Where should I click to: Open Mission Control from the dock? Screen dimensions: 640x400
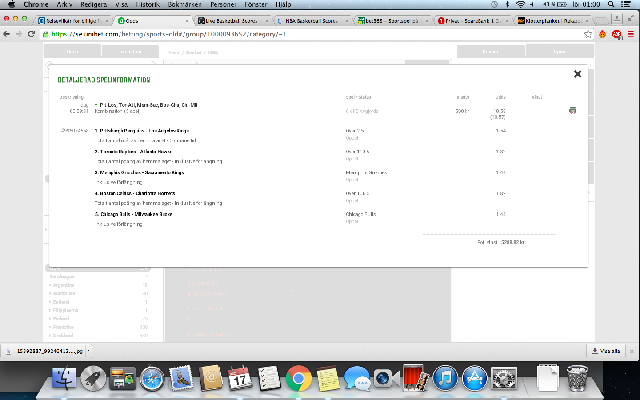122,378
